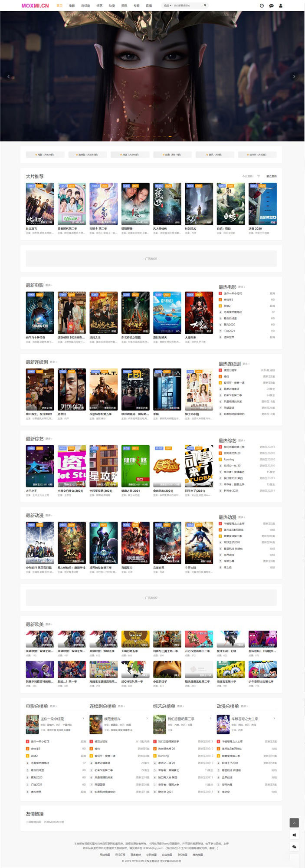Open the Shang-Chi movie poster
Viewport: 305px width, 868px height.
click(40, 312)
